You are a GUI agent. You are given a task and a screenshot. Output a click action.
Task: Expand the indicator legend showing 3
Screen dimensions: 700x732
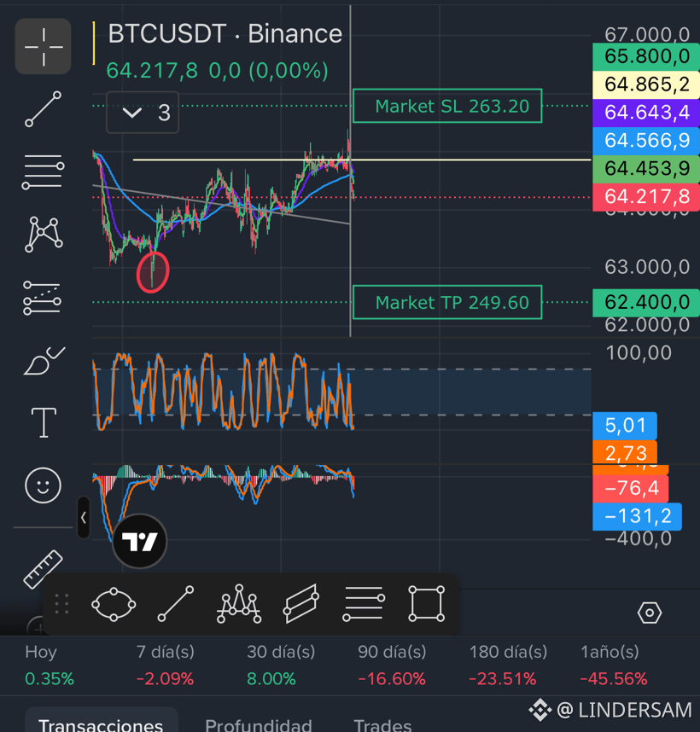(143, 113)
